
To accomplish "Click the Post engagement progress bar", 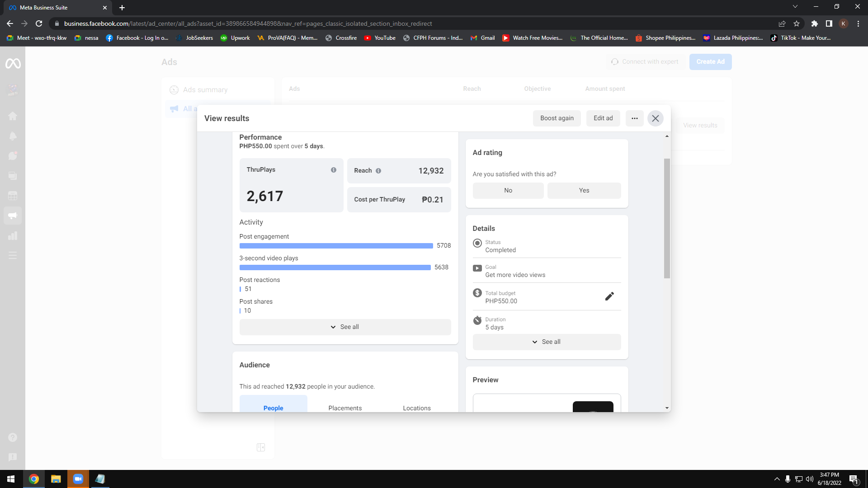I will tap(336, 246).
